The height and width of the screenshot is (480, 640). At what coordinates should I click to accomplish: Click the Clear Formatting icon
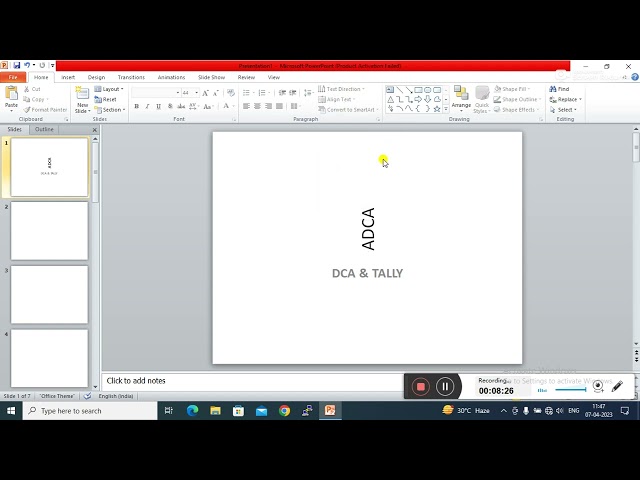tap(231, 93)
